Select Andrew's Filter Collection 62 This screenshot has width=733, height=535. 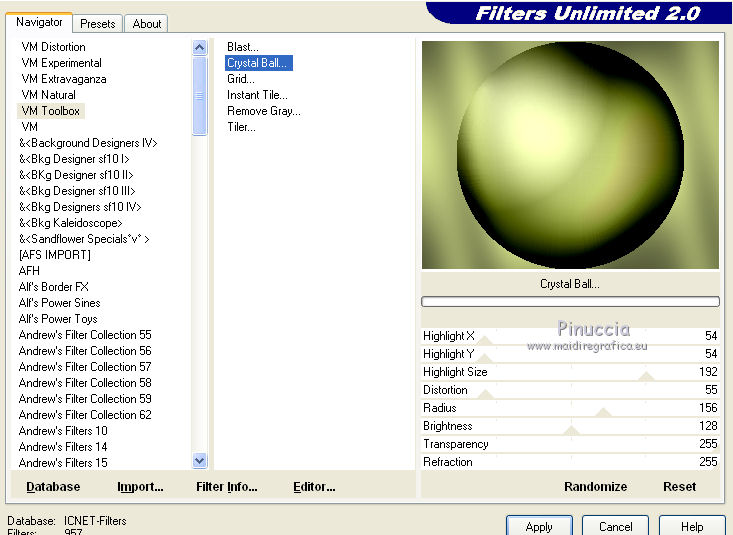(85, 415)
